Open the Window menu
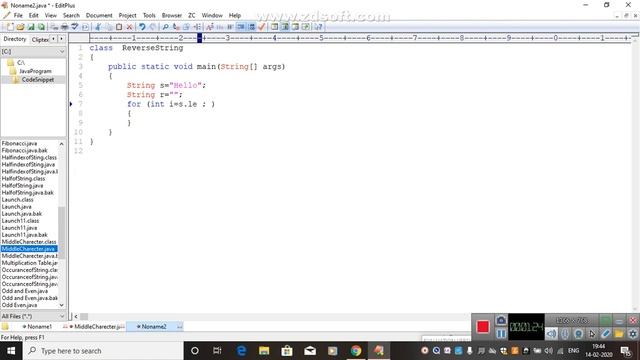Viewport: 640px width, 360px height. [212, 15]
